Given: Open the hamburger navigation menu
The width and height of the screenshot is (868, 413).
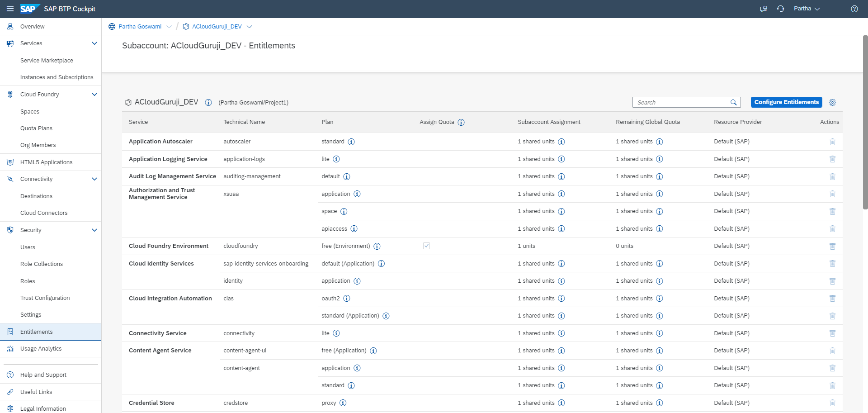Looking at the screenshot, I should click(10, 9).
